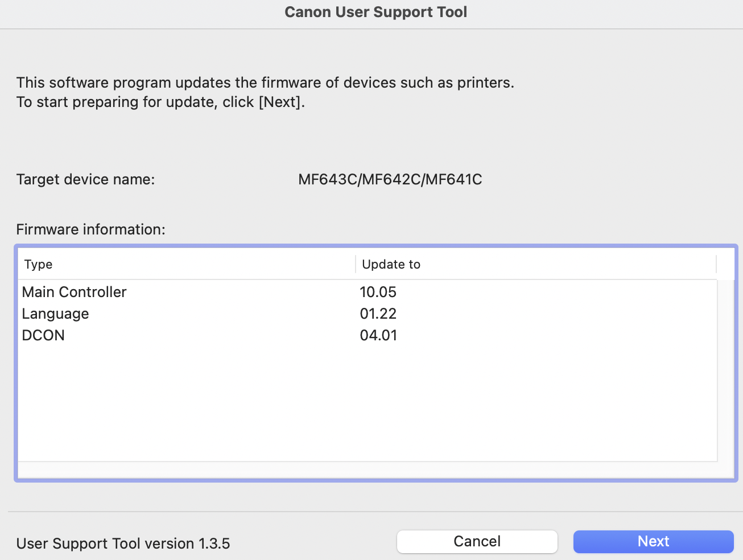Select the Language firmware row
743x560 pixels.
coord(56,314)
